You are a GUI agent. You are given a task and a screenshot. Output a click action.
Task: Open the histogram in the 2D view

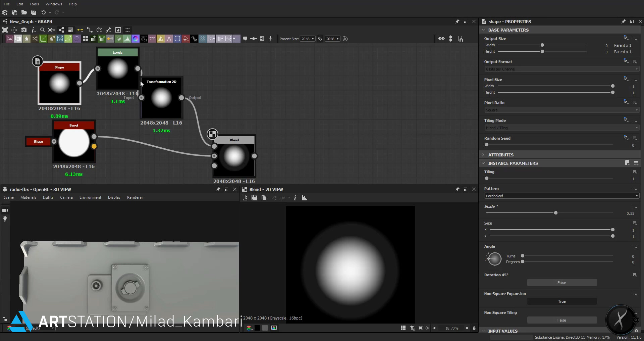304,198
